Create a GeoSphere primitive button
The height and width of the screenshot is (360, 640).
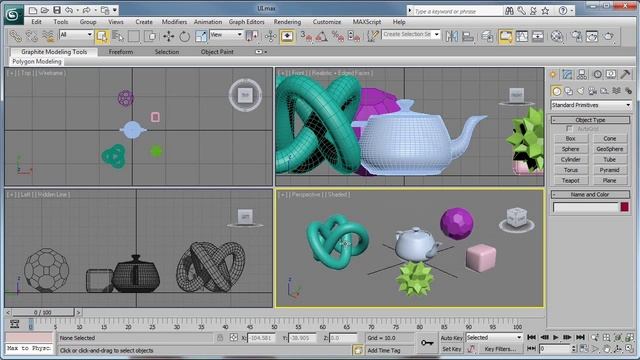pyautogui.click(x=609, y=149)
